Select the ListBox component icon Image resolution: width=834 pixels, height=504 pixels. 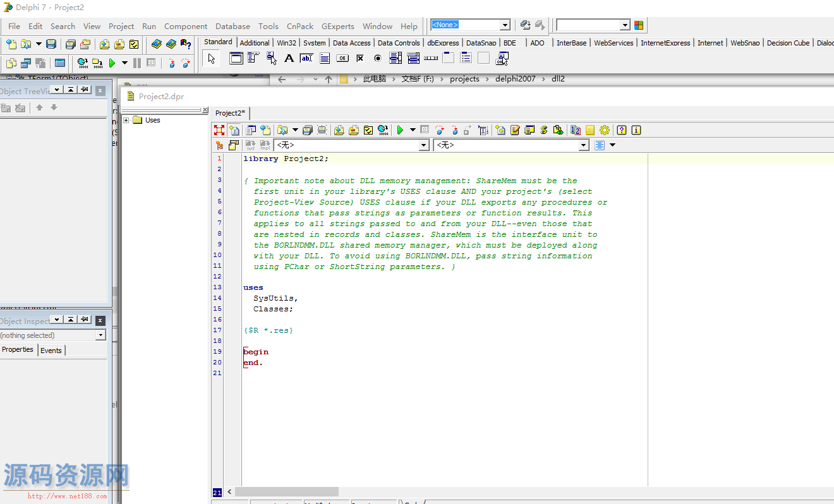coord(396,59)
